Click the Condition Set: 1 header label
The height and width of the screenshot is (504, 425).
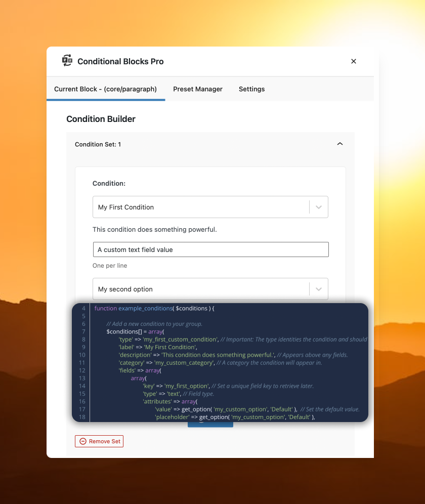click(98, 144)
